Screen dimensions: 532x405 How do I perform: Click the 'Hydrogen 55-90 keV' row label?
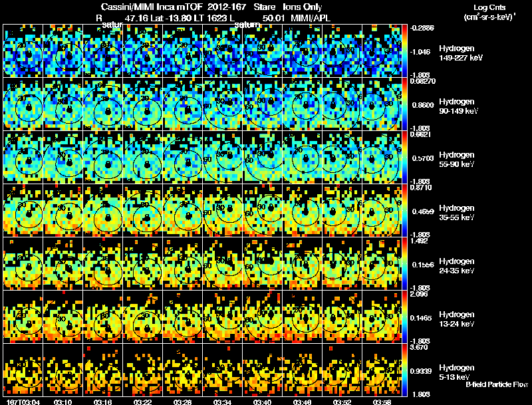pos(456,160)
